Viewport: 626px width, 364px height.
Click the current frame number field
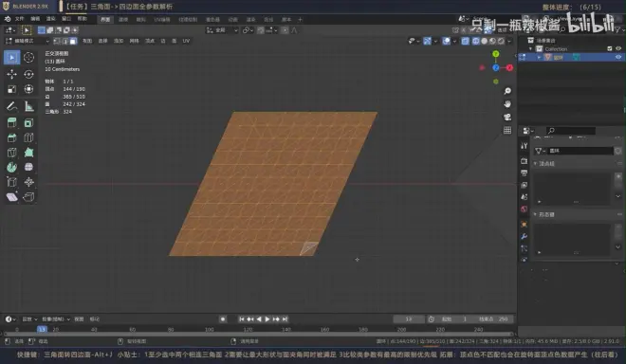(409, 318)
